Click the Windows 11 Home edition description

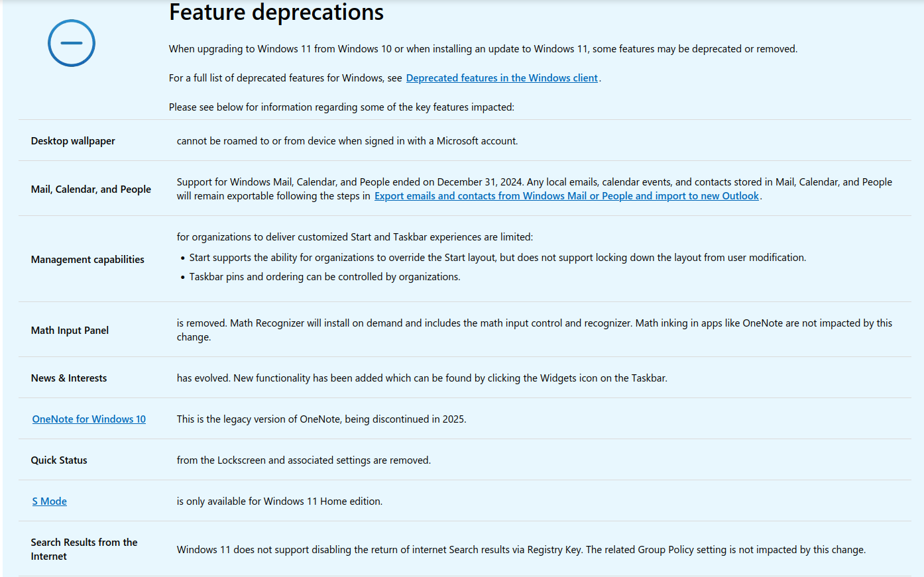click(279, 501)
